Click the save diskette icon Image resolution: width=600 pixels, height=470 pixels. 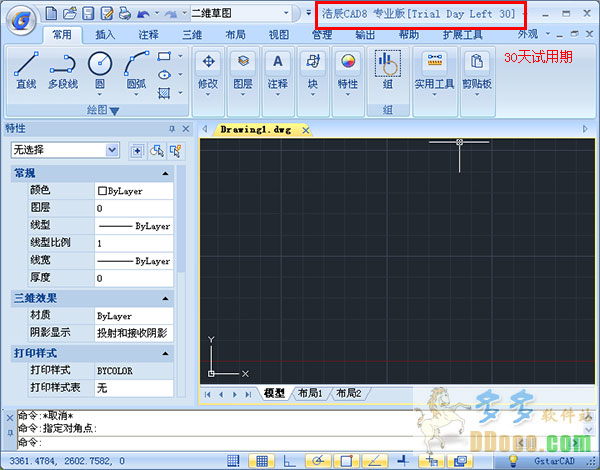[88, 13]
